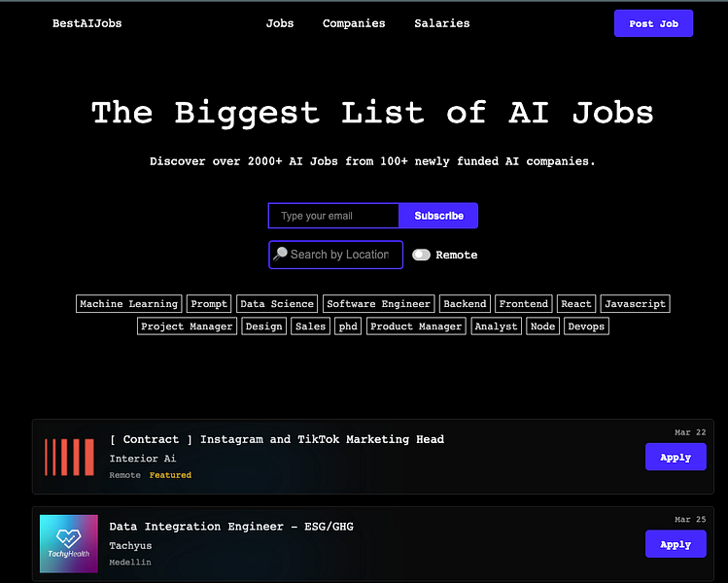This screenshot has width=728, height=583.
Task: Select the Backend tag filter
Action: 465,303
